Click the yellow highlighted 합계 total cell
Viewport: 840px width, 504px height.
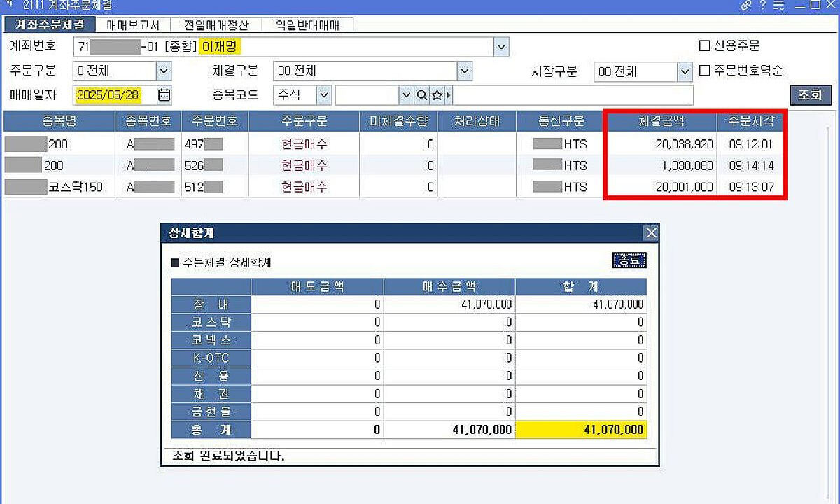pos(581,430)
